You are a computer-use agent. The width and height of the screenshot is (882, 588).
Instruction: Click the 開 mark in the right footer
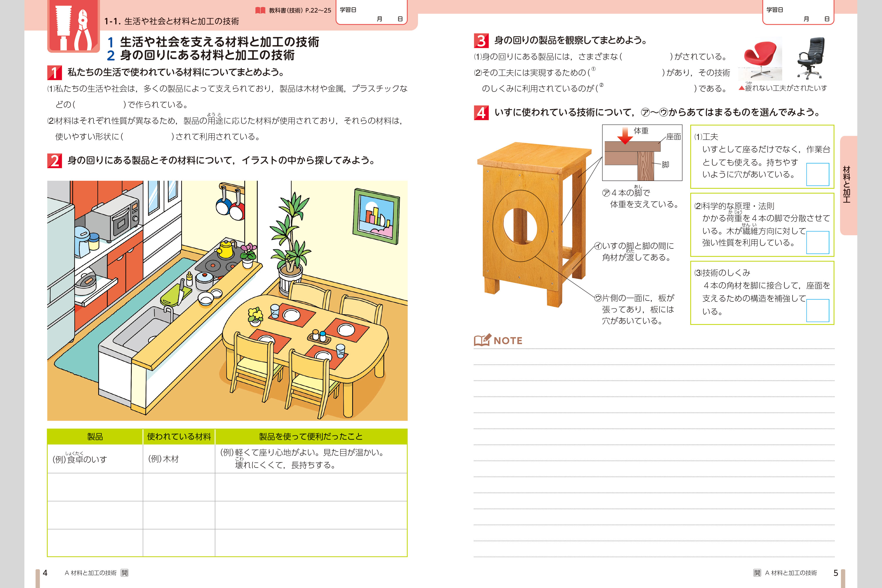pyautogui.click(x=757, y=573)
